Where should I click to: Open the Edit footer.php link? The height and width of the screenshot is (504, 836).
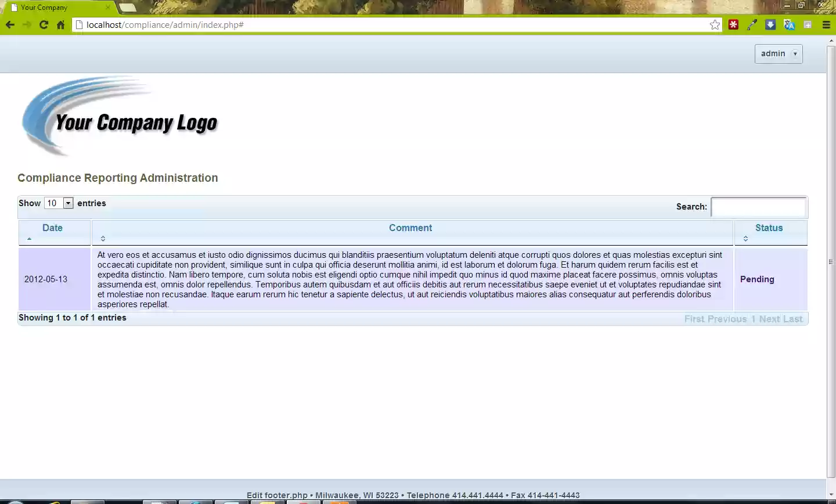(277, 495)
